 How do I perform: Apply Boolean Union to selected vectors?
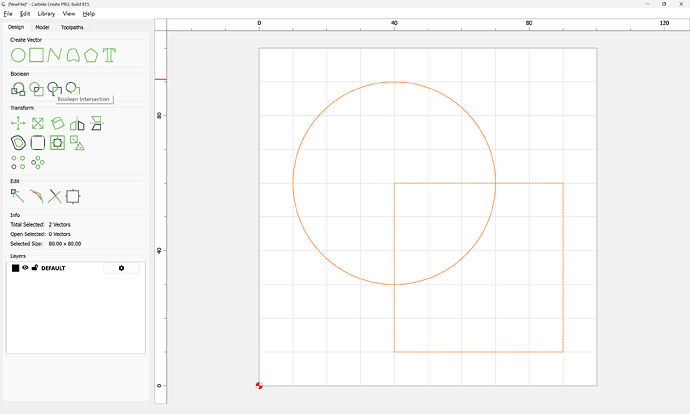[x=18, y=89]
